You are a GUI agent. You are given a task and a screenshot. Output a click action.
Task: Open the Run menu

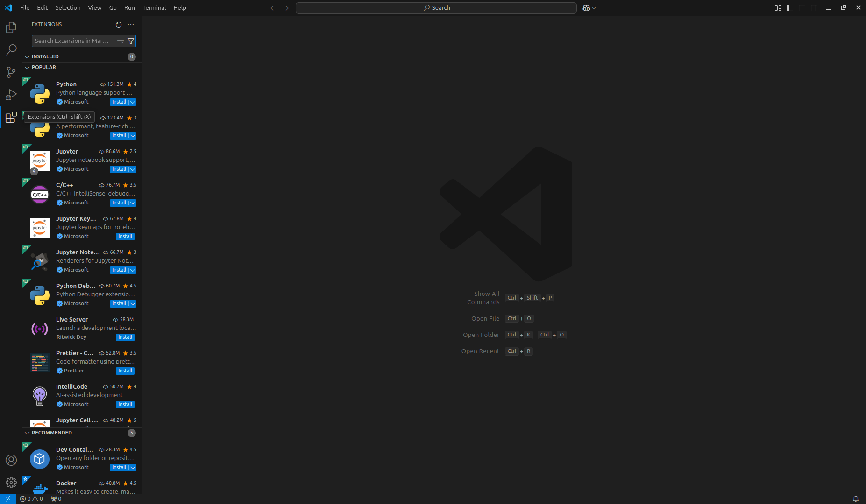(x=129, y=8)
